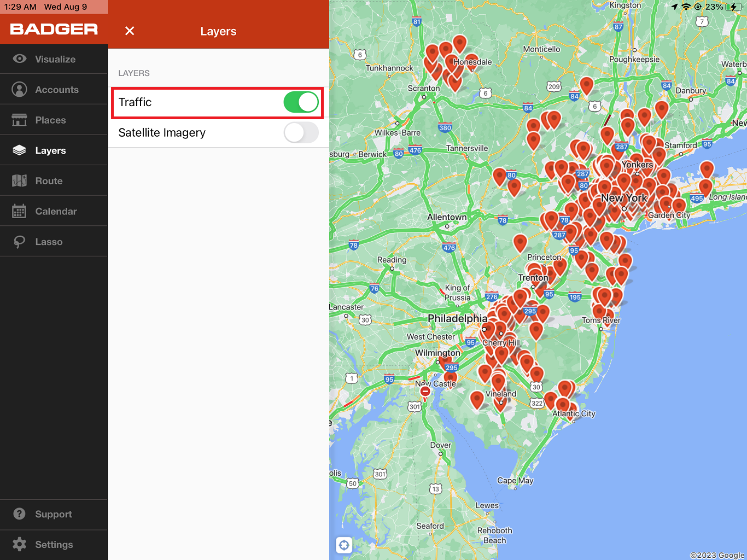Image resolution: width=747 pixels, height=560 pixels.
Task: Enable the Satellite Imagery switch
Action: (301, 132)
